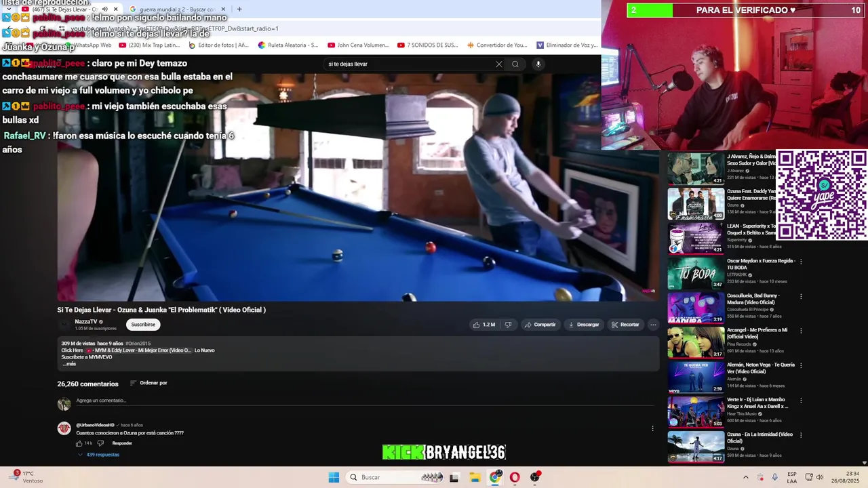
Task: Open the menu for Arcangel 'Me Prefieres a Mi'
Action: click(801, 331)
